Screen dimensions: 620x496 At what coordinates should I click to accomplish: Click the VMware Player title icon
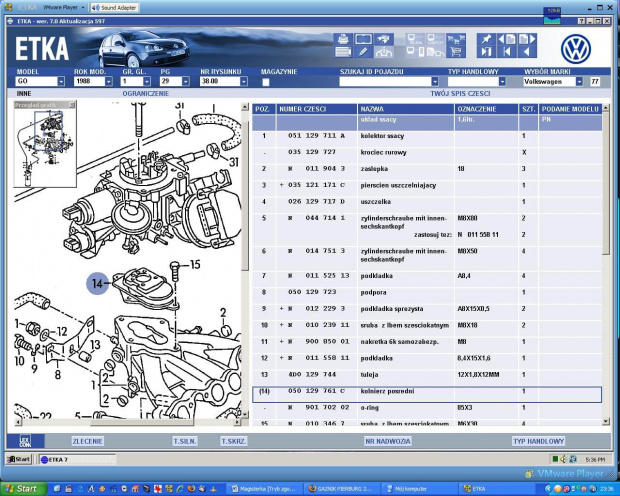(8, 7)
